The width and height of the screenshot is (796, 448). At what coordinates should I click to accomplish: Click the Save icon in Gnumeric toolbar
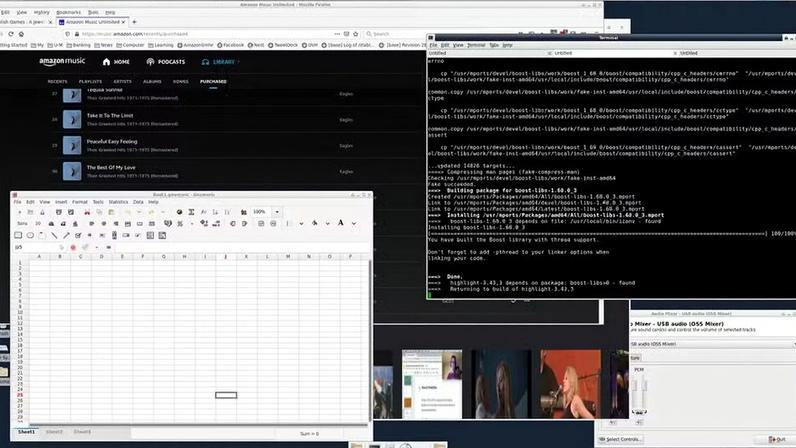pos(42,212)
